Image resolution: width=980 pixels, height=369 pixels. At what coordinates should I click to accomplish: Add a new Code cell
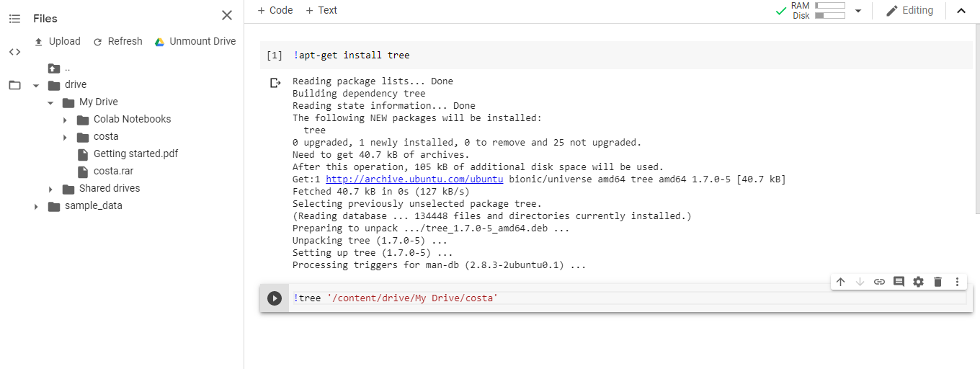click(x=275, y=10)
